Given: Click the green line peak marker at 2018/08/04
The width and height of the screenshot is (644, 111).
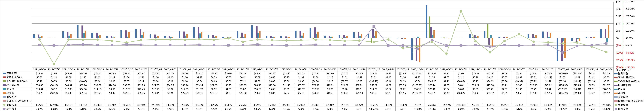Looking at the screenshot, I should [461, 11].
